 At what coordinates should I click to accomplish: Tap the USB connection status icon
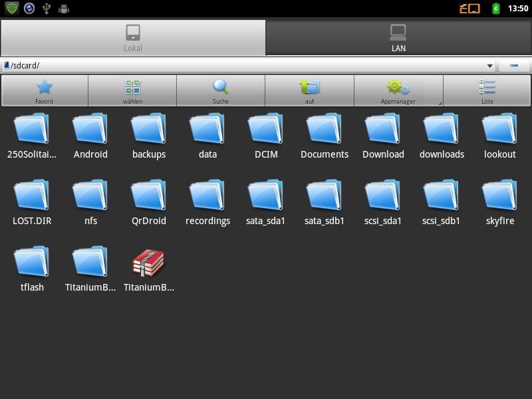(x=47, y=9)
